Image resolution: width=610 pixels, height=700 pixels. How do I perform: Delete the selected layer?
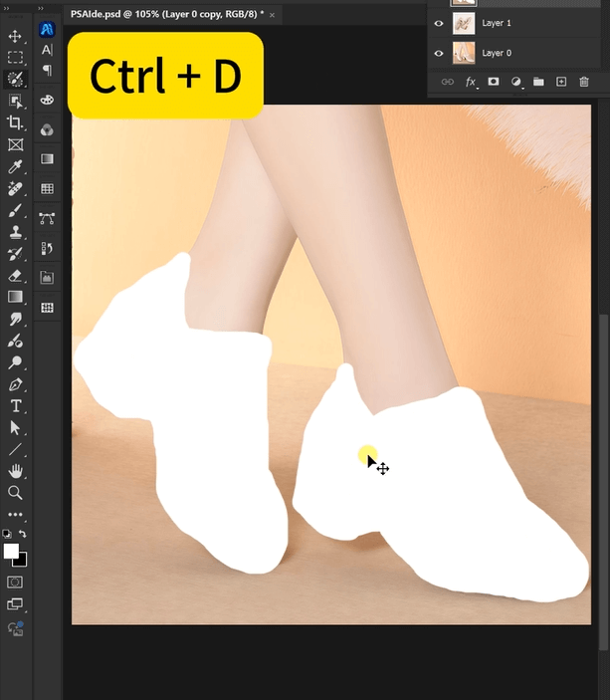(x=584, y=82)
